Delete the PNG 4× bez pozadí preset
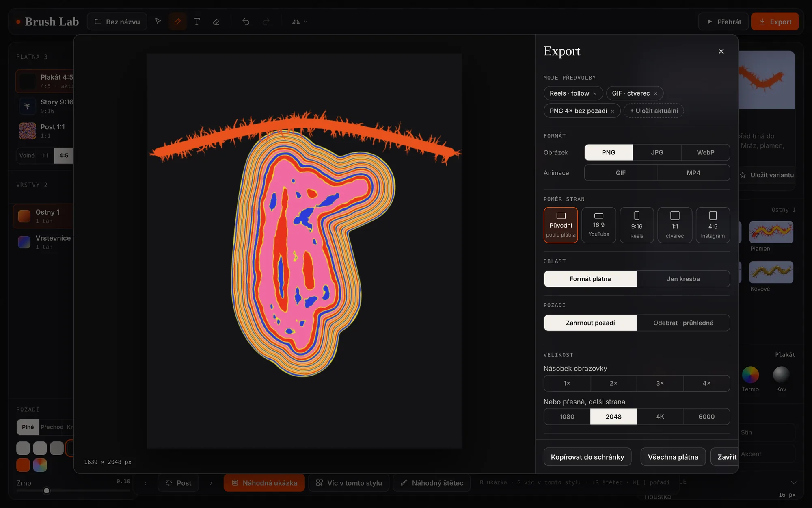The width and height of the screenshot is (812, 508). pyautogui.click(x=613, y=111)
